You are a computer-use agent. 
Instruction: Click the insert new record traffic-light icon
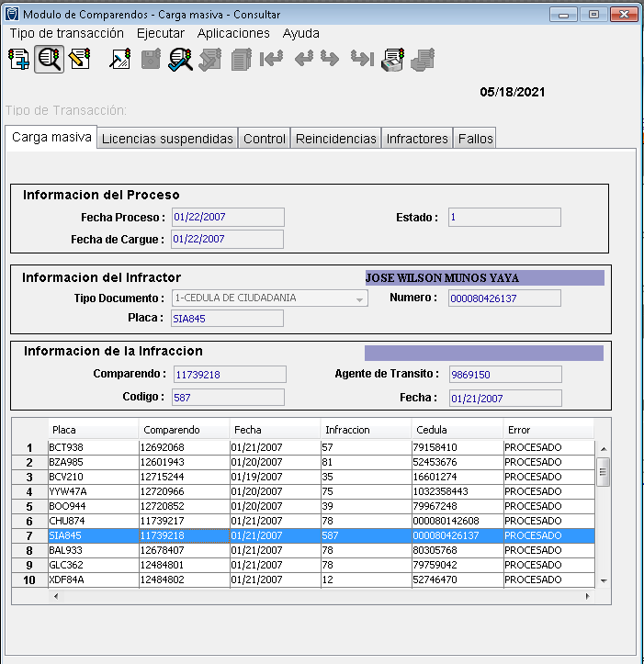[17, 61]
